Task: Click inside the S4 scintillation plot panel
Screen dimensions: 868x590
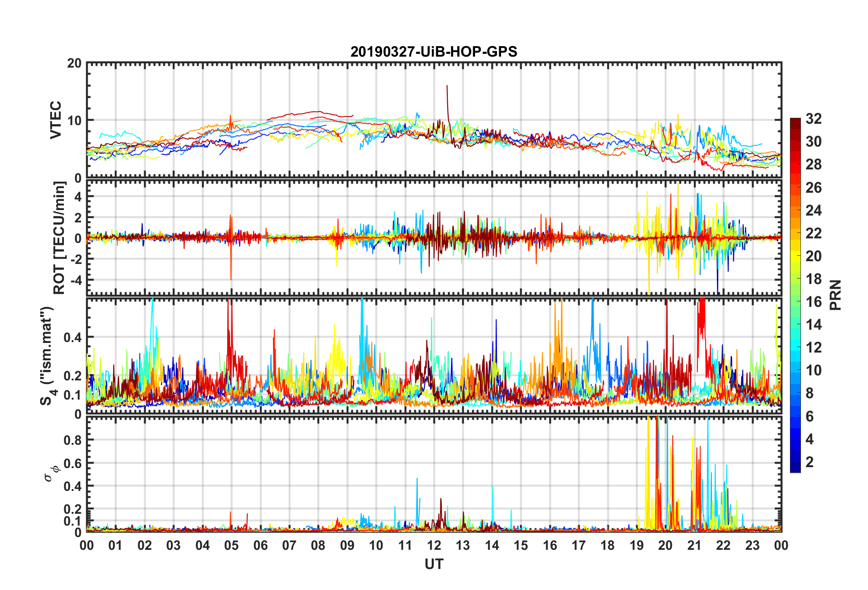Action: 434,356
